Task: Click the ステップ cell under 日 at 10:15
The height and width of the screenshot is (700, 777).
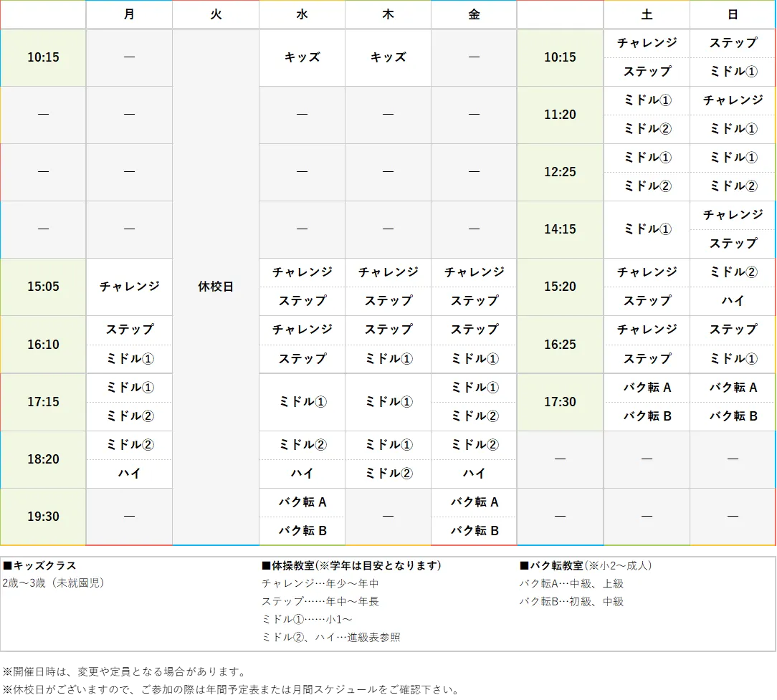Action: 733,43
